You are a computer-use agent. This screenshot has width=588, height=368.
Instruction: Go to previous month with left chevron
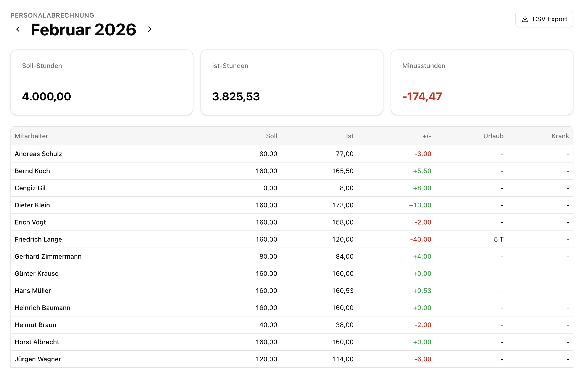click(18, 29)
